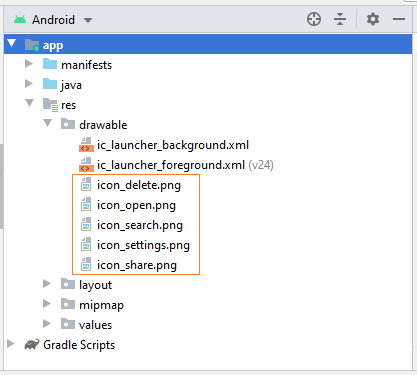This screenshot has width=417, height=375.
Task: Click the res folder icon
Action: pyautogui.click(x=50, y=105)
